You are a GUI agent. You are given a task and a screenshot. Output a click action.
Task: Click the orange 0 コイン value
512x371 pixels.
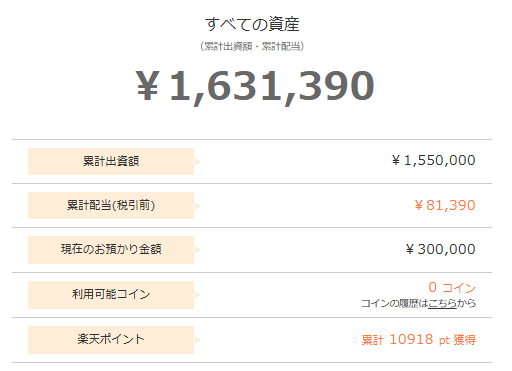(x=452, y=287)
